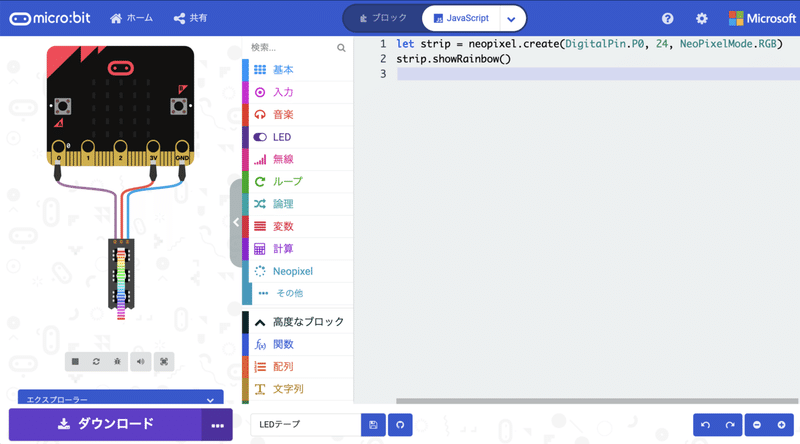Open the 基本 category

[298, 70]
